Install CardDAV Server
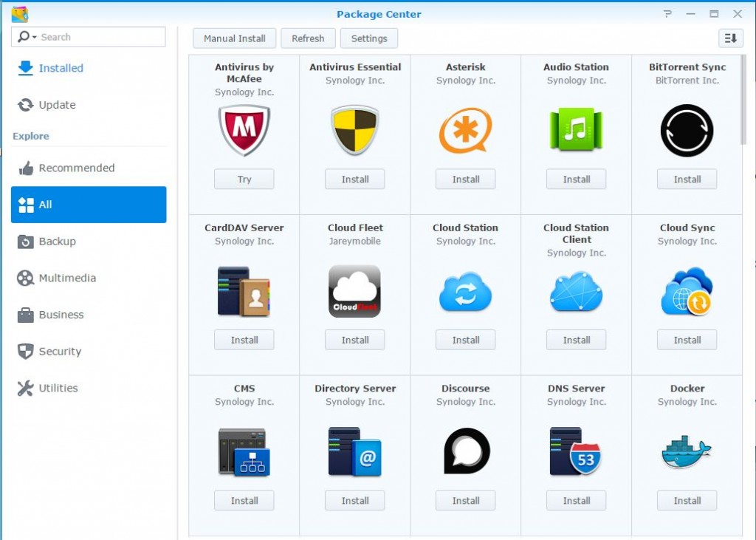 pyautogui.click(x=244, y=340)
